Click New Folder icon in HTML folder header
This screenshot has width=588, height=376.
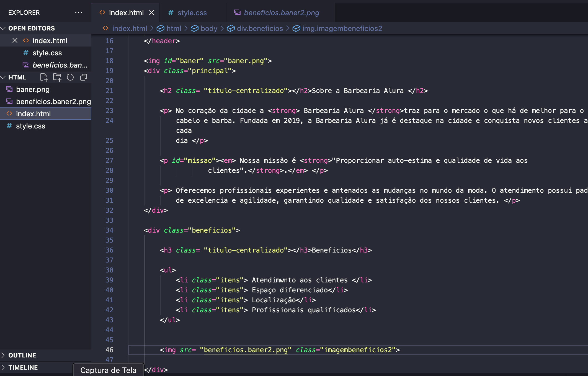(x=57, y=77)
